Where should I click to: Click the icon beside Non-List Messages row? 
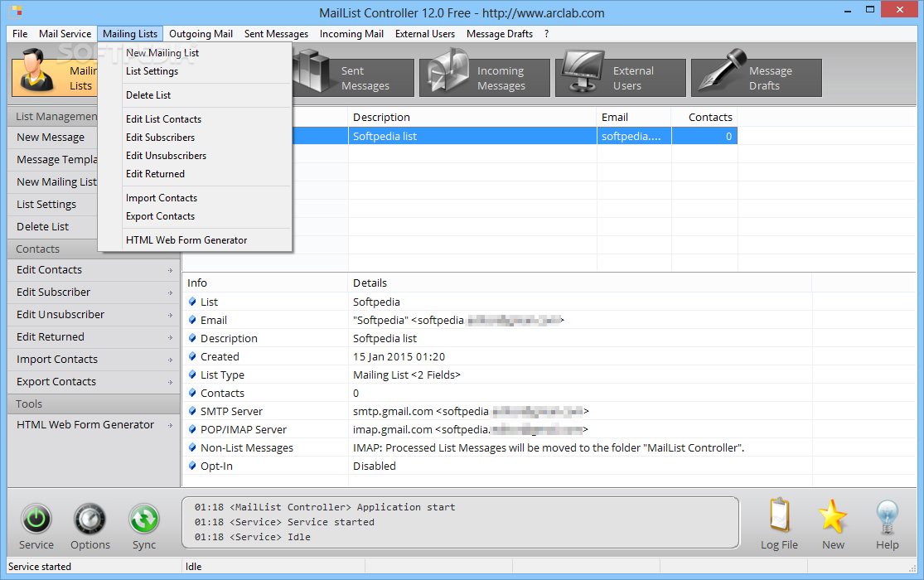tap(192, 448)
